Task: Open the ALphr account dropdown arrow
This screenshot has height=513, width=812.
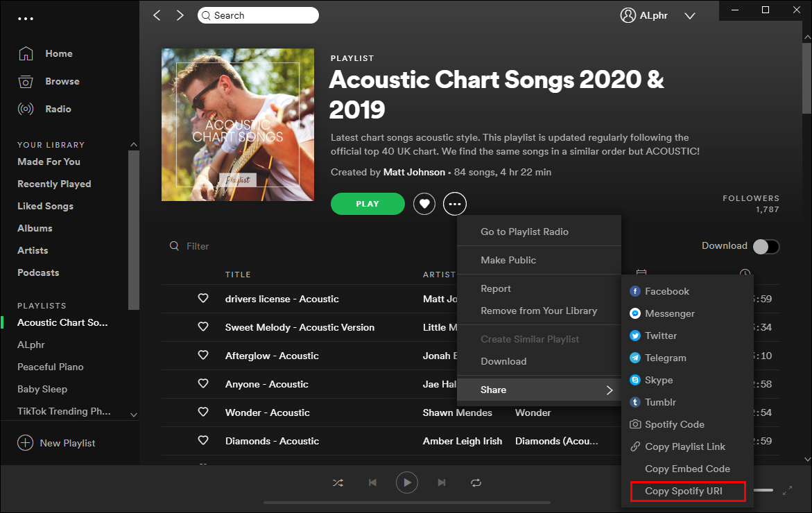Action: tap(689, 15)
